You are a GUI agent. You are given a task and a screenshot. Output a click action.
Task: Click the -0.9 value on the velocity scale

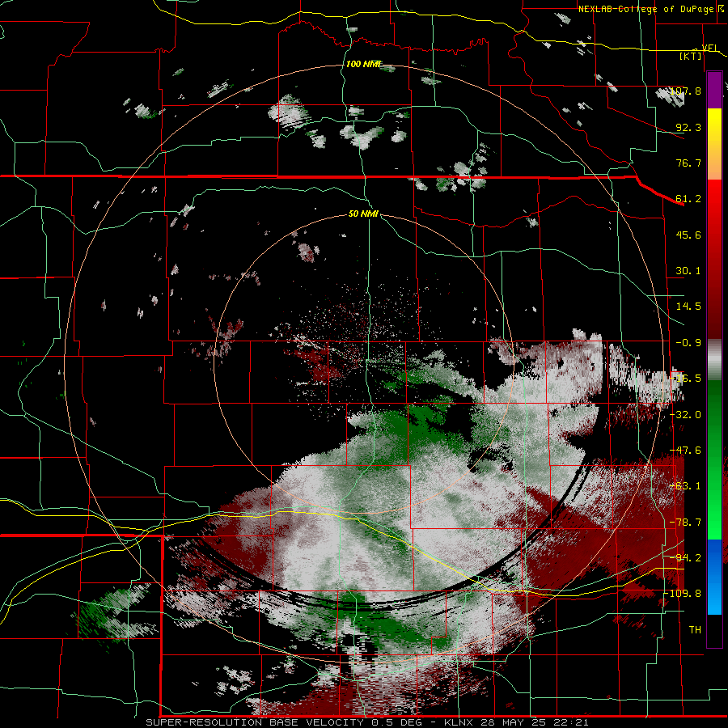click(x=688, y=343)
